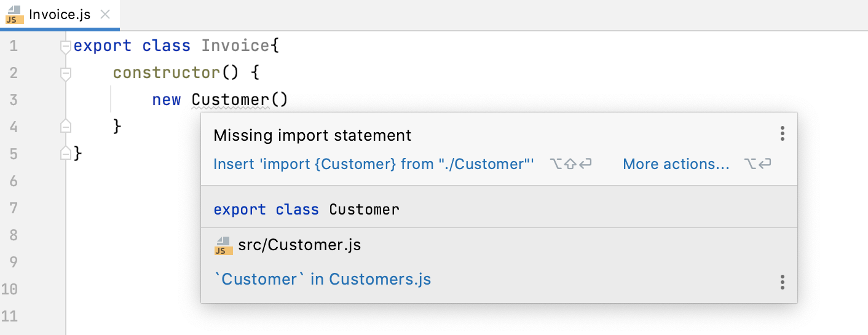The width and height of the screenshot is (868, 335).
Task: Click the fold end marker on line 5
Action: (x=66, y=153)
